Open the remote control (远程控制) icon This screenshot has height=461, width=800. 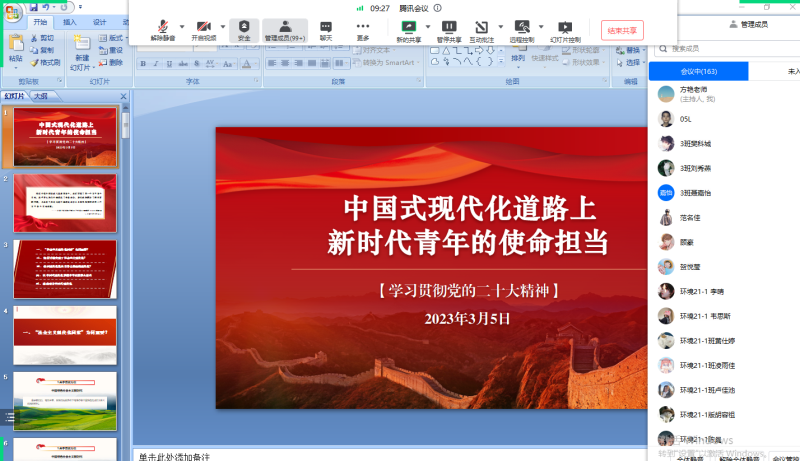click(522, 29)
